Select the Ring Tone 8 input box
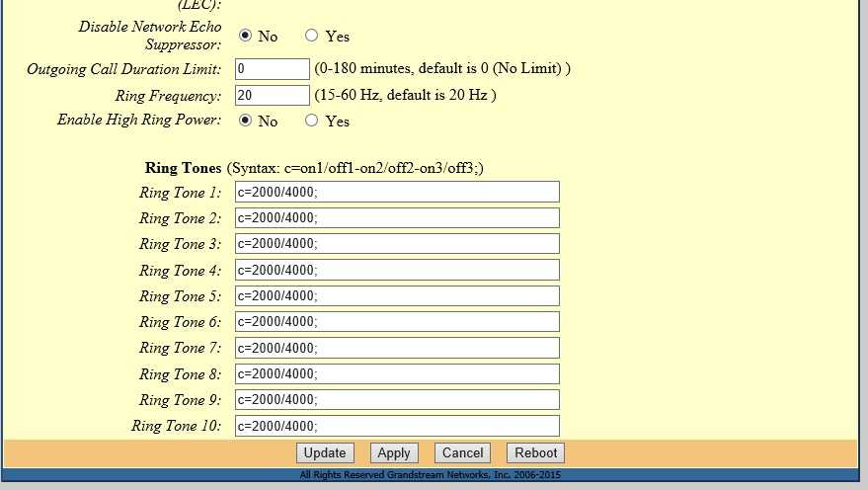This screenshot has width=868, height=490. coord(397,373)
